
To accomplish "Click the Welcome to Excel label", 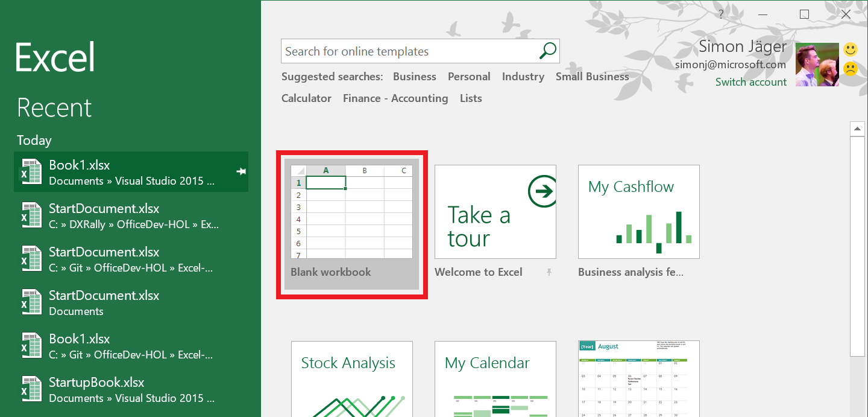I will [479, 272].
